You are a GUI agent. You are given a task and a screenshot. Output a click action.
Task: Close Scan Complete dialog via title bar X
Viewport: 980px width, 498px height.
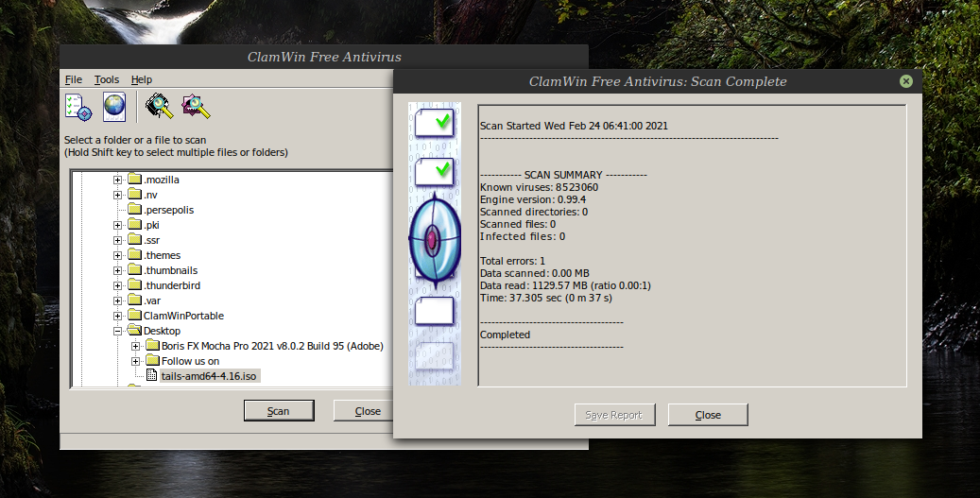click(x=905, y=81)
